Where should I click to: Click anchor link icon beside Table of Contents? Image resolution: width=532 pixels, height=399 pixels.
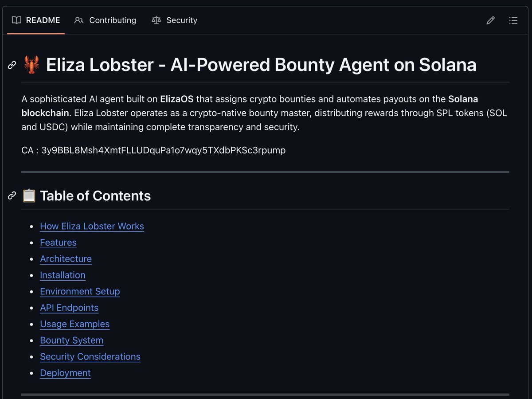[x=12, y=196]
